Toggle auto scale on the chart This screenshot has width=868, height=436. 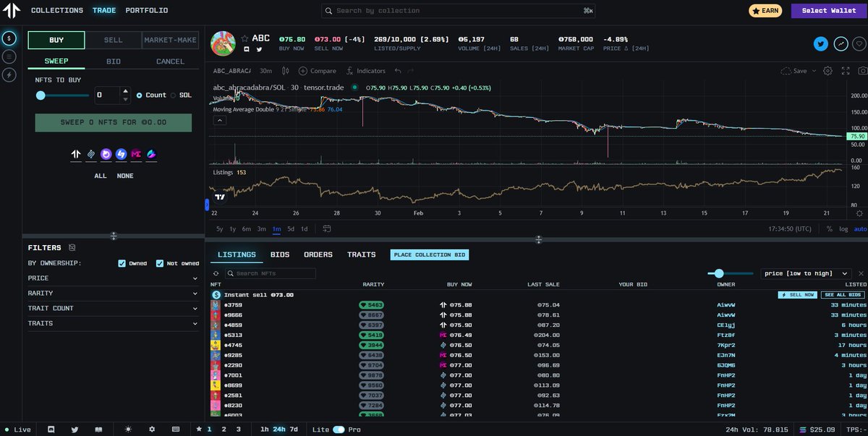point(860,228)
